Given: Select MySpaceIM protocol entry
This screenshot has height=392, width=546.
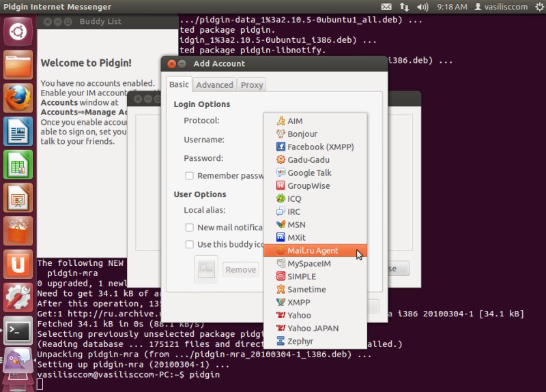Looking at the screenshot, I should [x=315, y=263].
